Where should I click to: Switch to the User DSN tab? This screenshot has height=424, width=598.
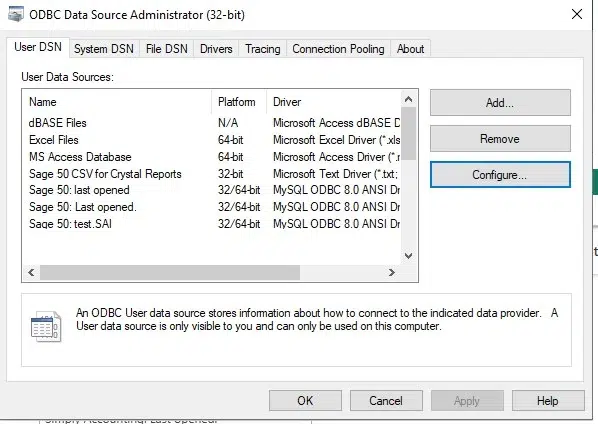38,47
